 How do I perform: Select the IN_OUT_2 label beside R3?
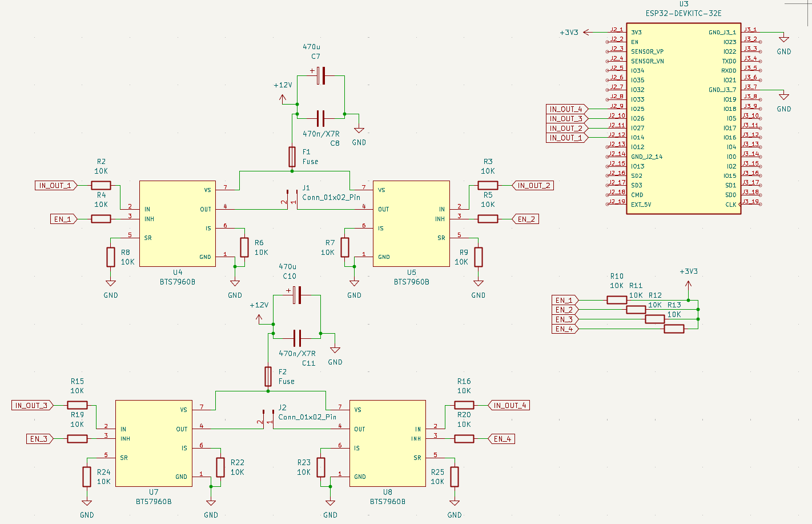click(533, 185)
